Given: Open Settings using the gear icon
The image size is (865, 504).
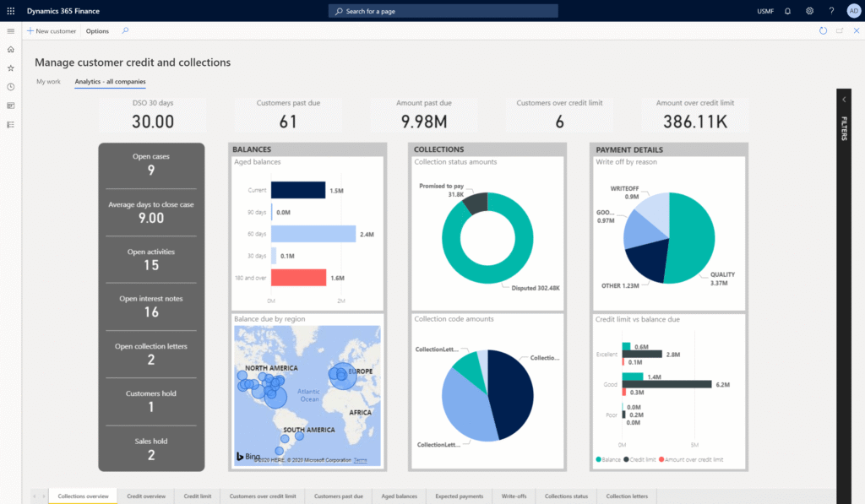Looking at the screenshot, I should (x=808, y=11).
